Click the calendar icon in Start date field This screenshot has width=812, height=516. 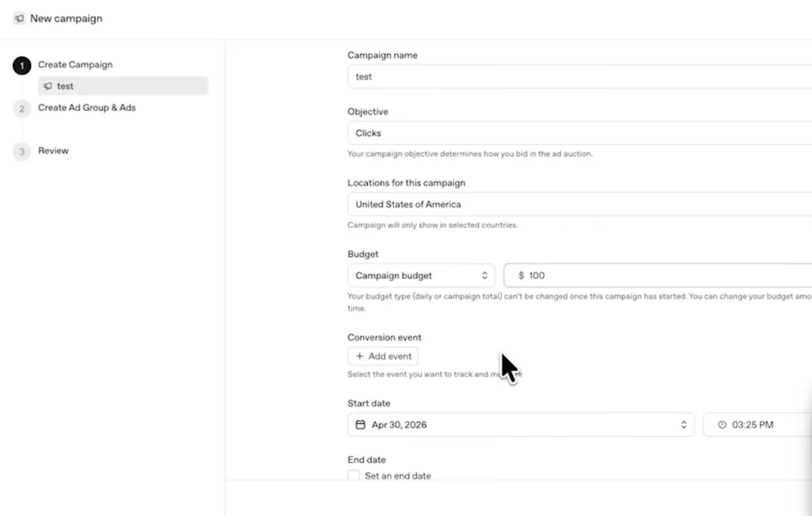click(x=361, y=424)
